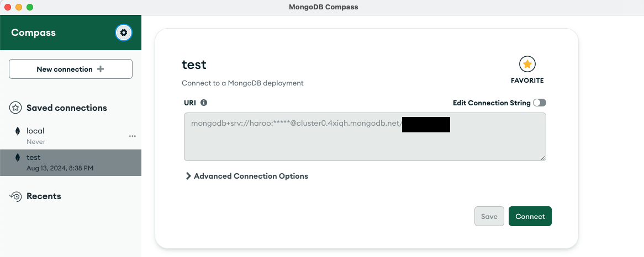Click the Recents section heading
This screenshot has width=644, height=257.
(x=44, y=196)
